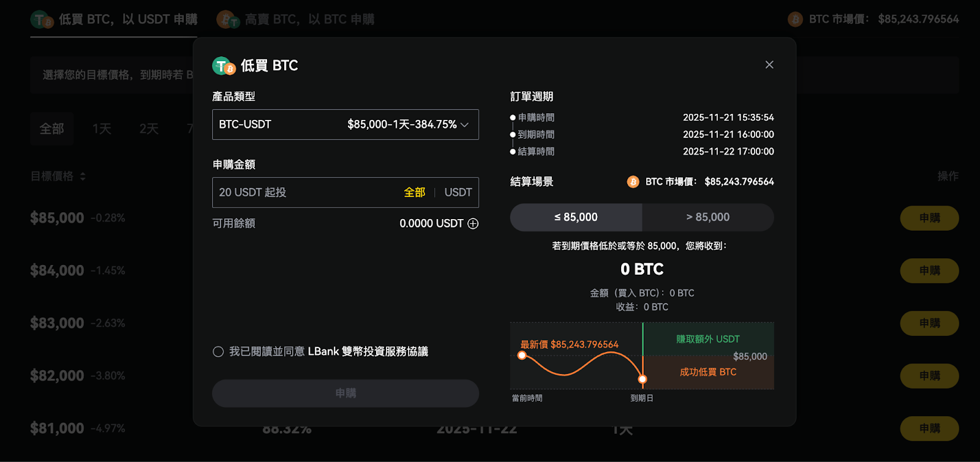This screenshot has width=980, height=462.
Task: Close the 低買 BTC dialog
Action: click(769, 65)
